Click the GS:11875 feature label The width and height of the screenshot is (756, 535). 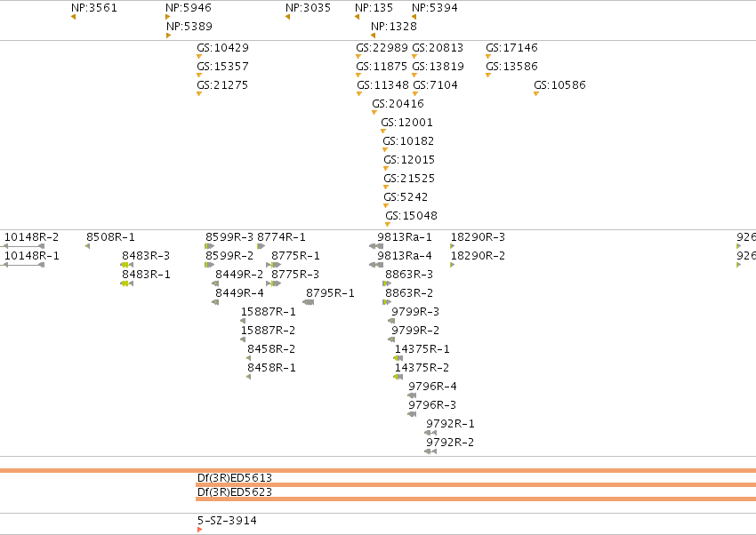pyautogui.click(x=382, y=67)
